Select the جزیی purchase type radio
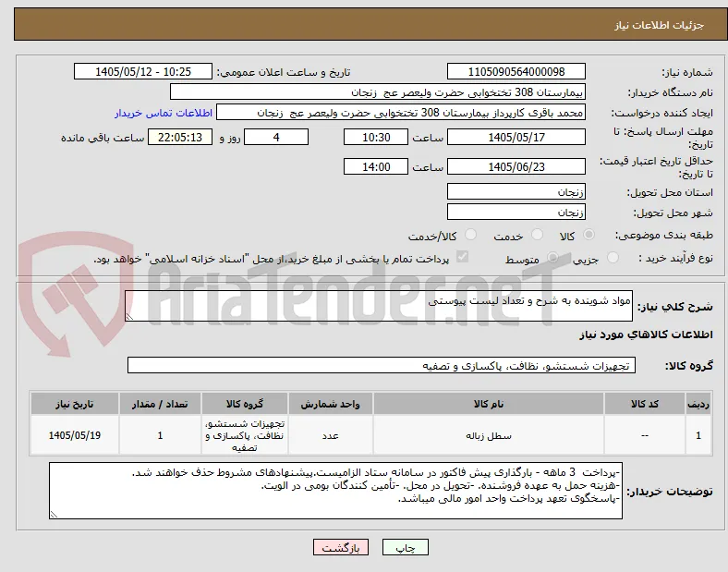This screenshot has height=572, width=728. 613,258
